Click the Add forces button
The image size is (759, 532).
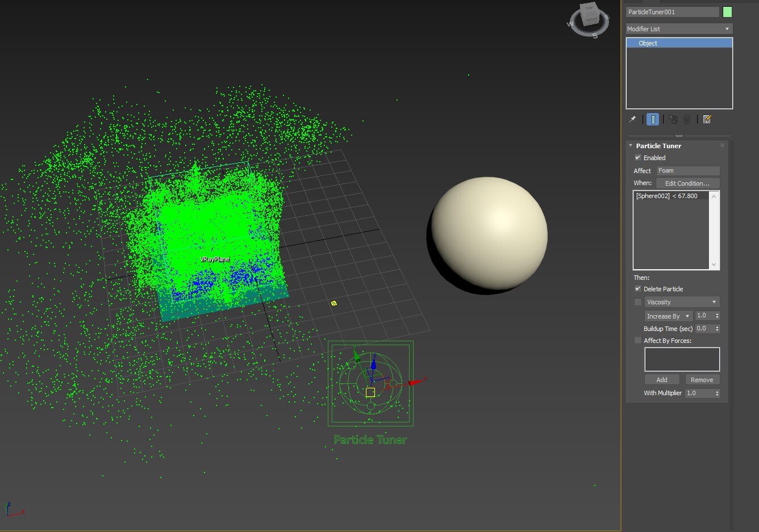[662, 380]
